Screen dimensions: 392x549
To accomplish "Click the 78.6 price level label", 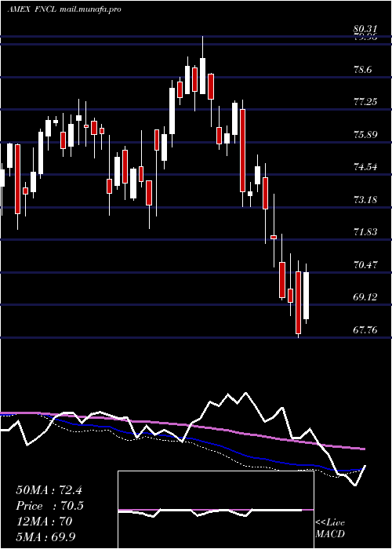I will coord(362,70).
